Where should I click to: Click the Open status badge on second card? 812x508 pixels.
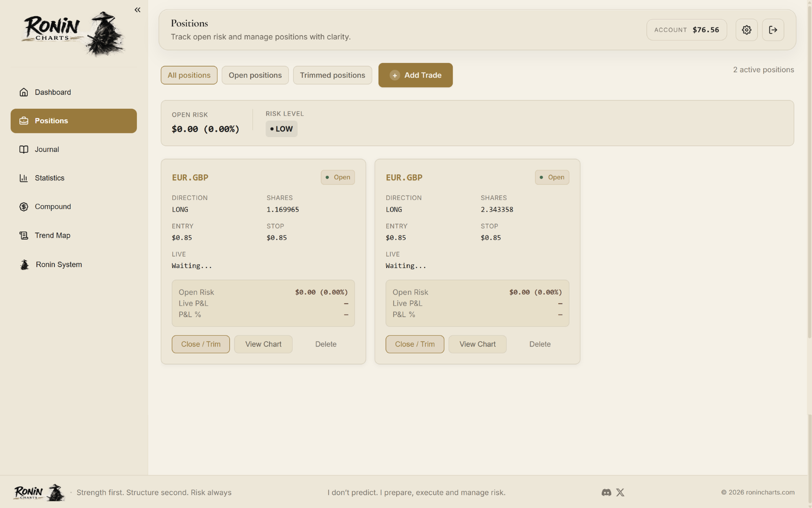click(552, 177)
